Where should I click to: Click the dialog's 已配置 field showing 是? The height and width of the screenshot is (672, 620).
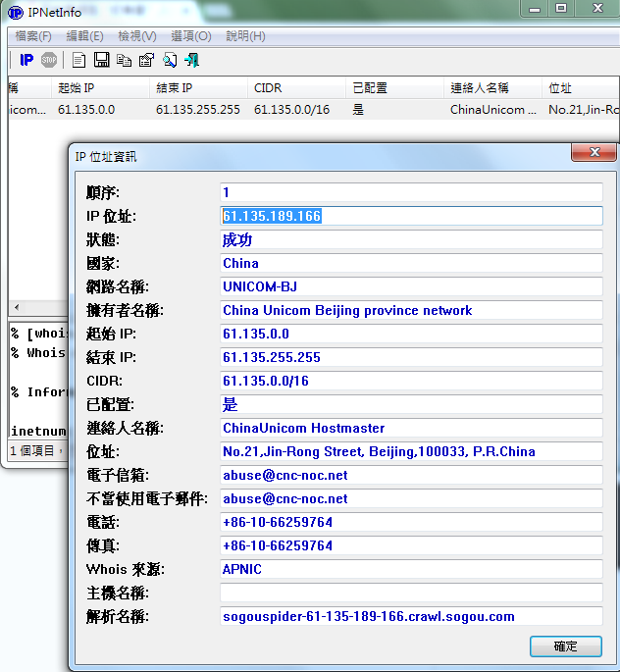point(411,404)
